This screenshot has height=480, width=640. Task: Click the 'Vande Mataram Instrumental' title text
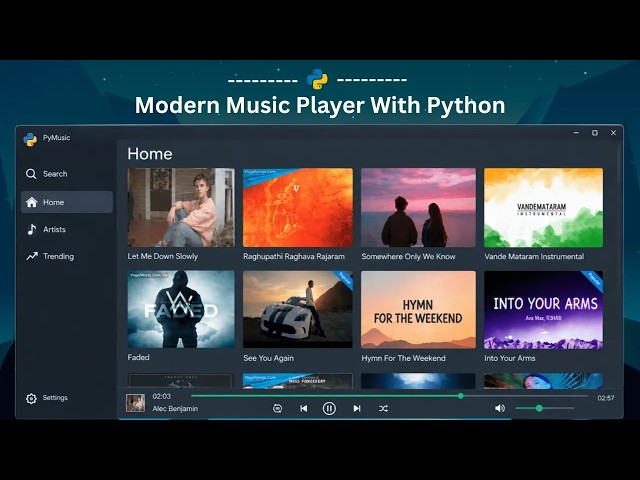click(x=534, y=256)
